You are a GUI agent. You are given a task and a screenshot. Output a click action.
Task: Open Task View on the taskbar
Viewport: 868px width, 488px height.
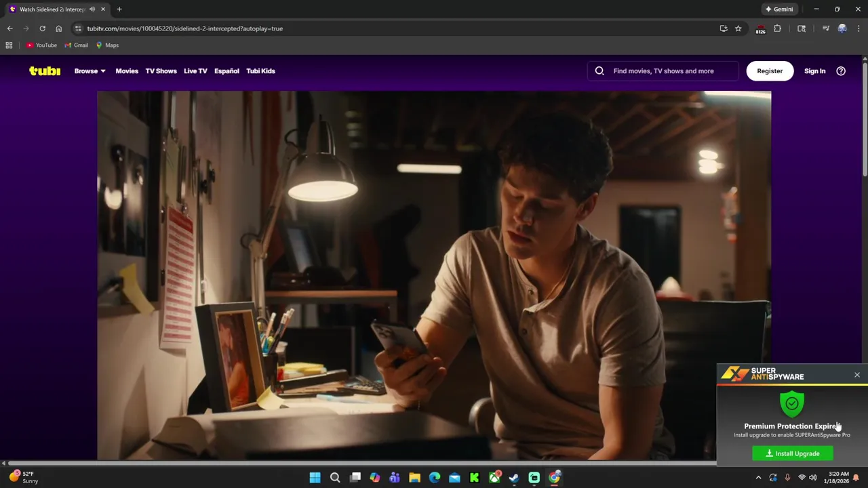(355, 478)
